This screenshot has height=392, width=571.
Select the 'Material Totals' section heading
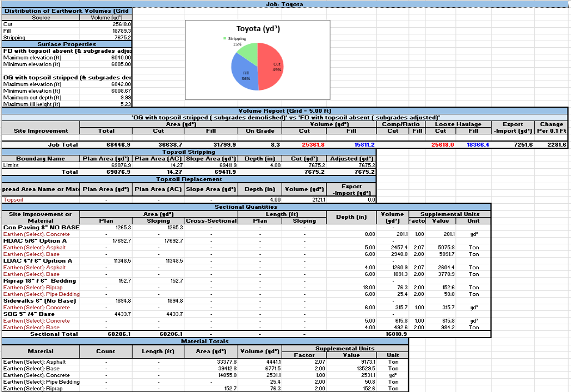(205, 341)
